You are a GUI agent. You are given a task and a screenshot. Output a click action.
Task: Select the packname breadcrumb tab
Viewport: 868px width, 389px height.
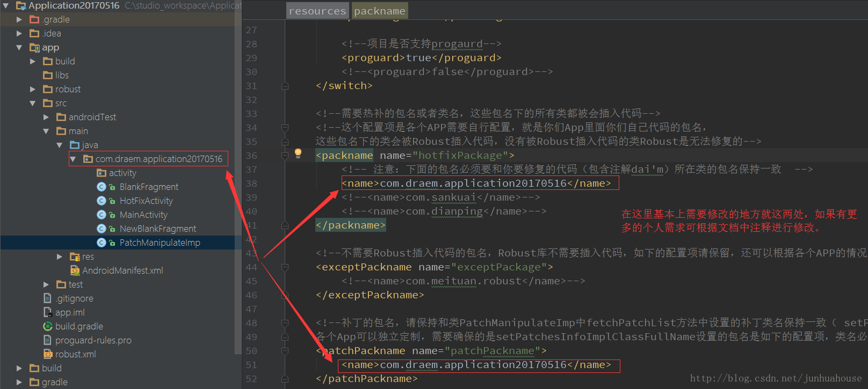[380, 11]
